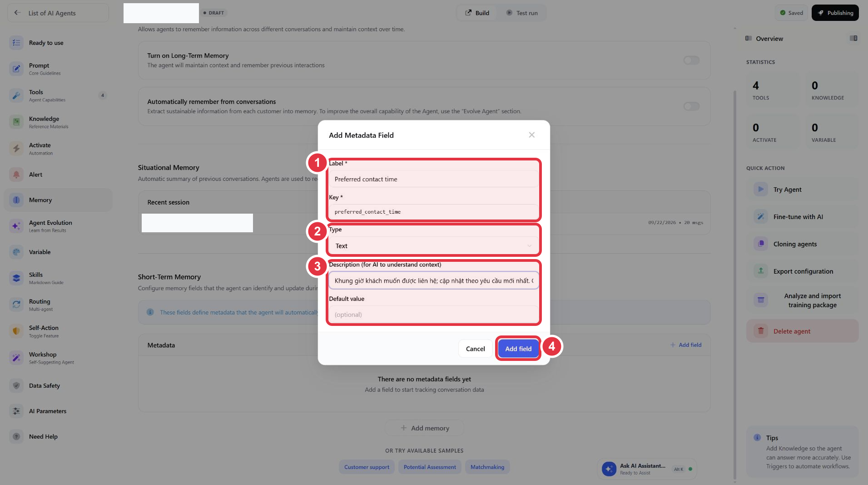
Task: Open the Agent Evolution menu item label
Action: point(50,223)
